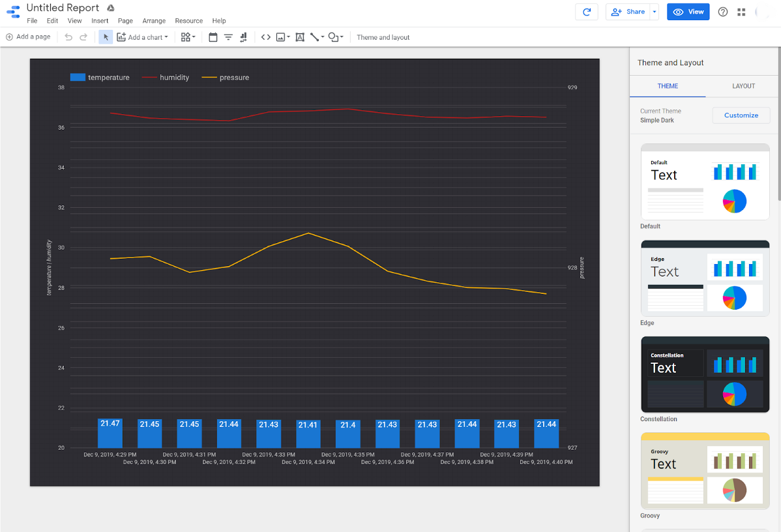
Task: Add a data control to the report
Action: click(x=243, y=37)
